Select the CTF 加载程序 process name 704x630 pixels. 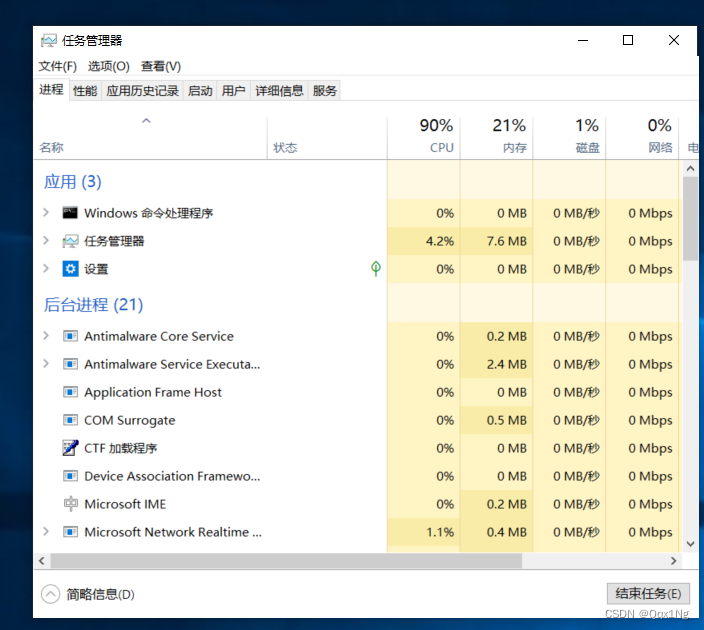coord(121,448)
